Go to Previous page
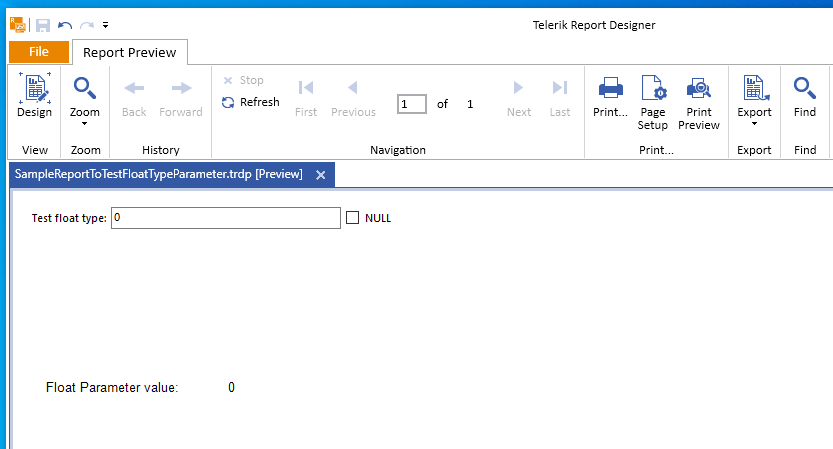 353,99
